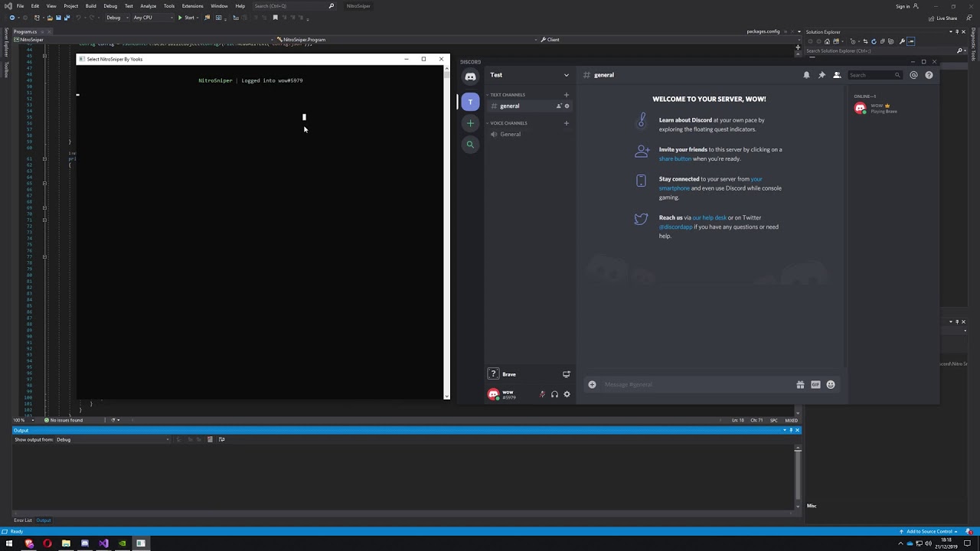Open recent mentions '@' icon in Discord
This screenshot has width=980, height=551.
(913, 75)
